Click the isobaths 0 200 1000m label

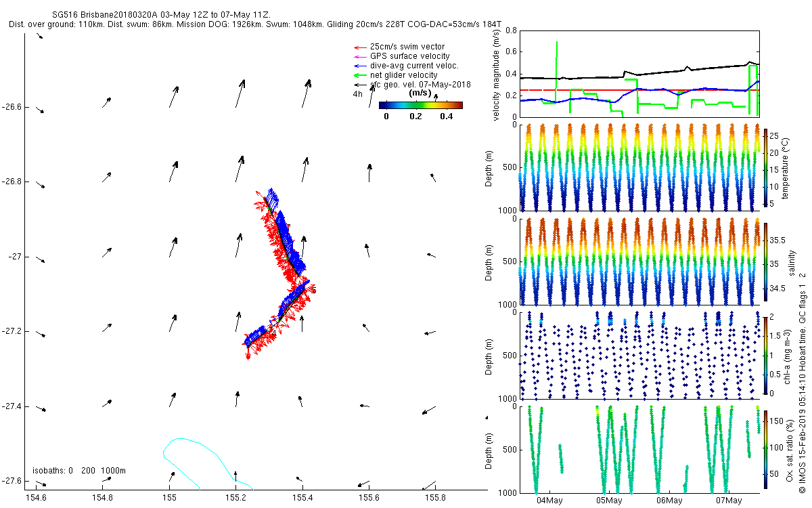pyautogui.click(x=79, y=470)
